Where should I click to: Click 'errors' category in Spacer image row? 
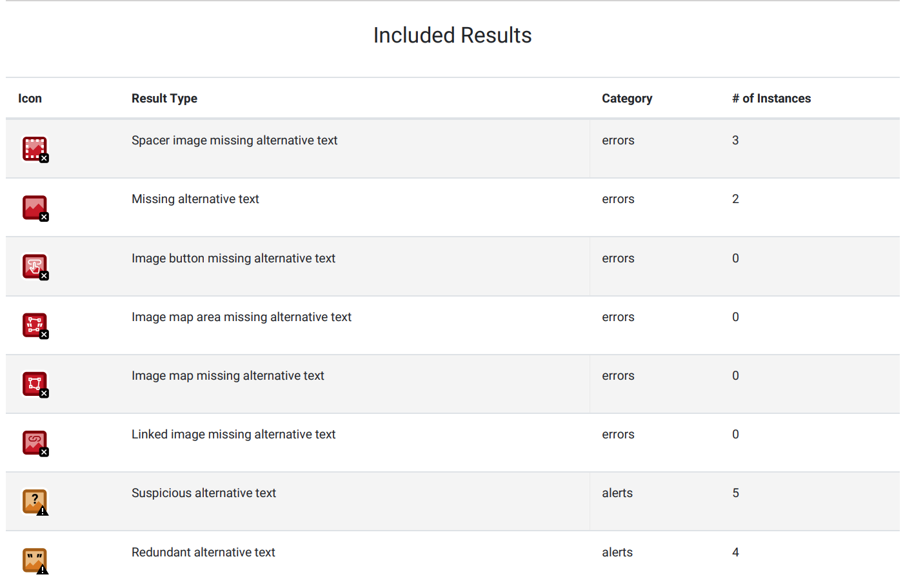click(x=618, y=141)
